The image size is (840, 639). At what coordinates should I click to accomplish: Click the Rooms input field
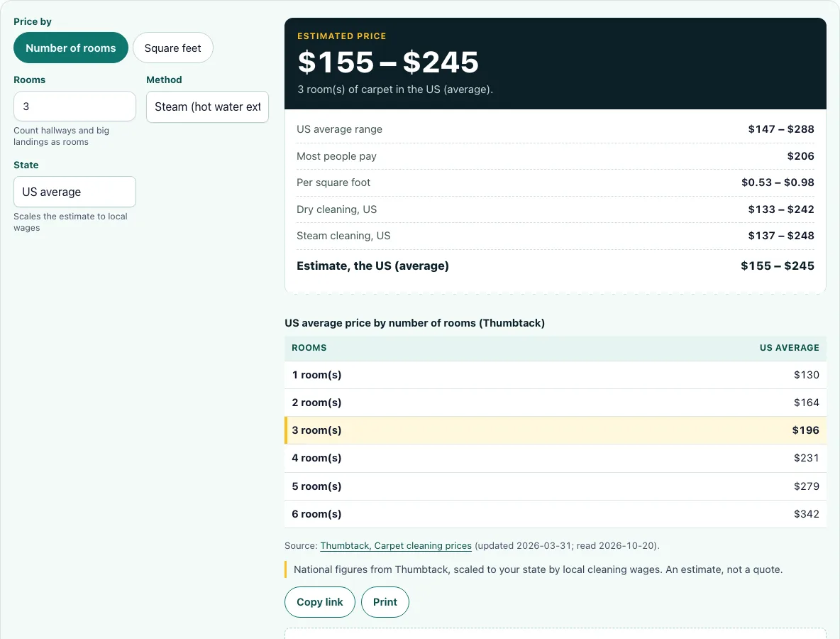pyautogui.click(x=74, y=106)
